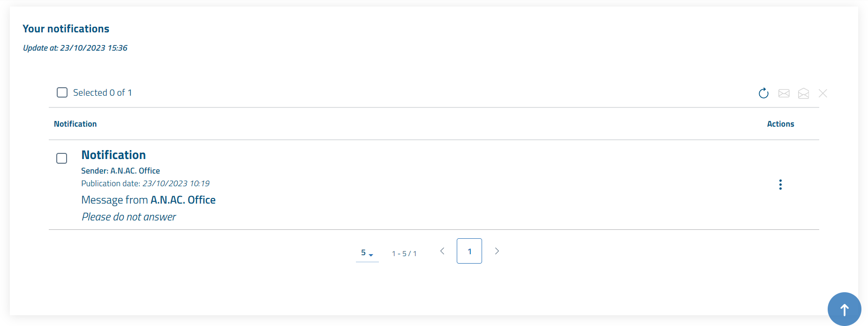The image size is (868, 326).
Task: Click the Message from A.N.AC. Office text
Action: [148, 200]
